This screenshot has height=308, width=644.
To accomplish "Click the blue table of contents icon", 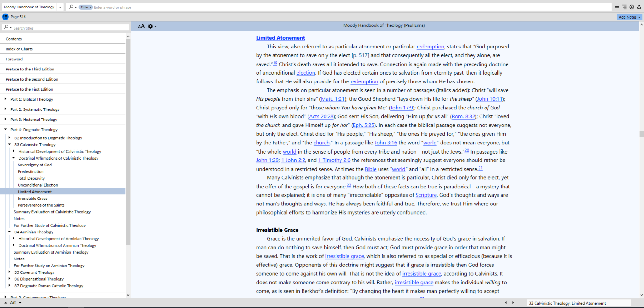I will tap(5, 17).
